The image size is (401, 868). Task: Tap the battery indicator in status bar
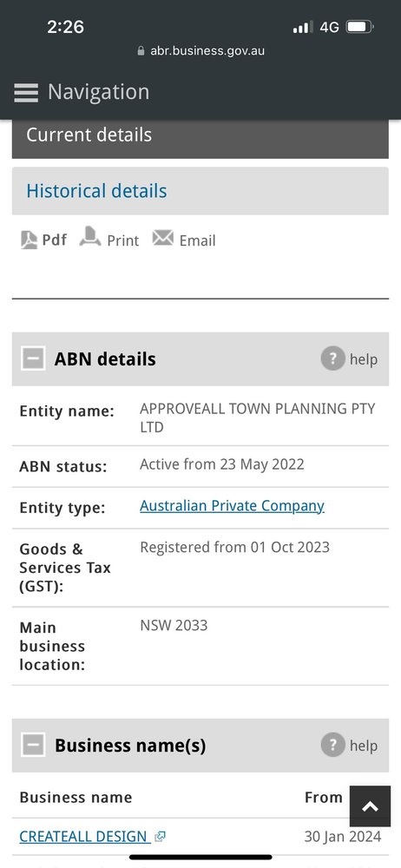click(x=360, y=27)
